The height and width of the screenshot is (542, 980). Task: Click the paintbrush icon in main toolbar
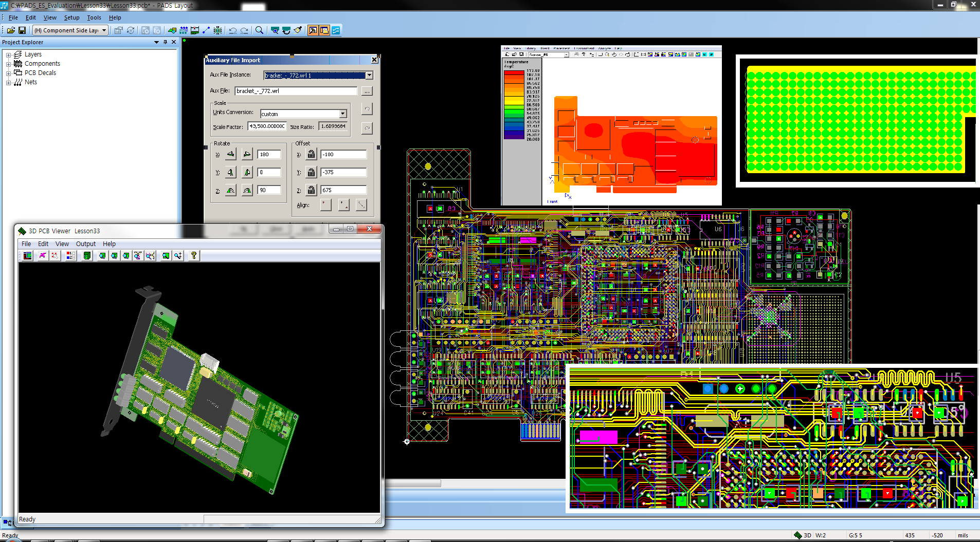298,30
